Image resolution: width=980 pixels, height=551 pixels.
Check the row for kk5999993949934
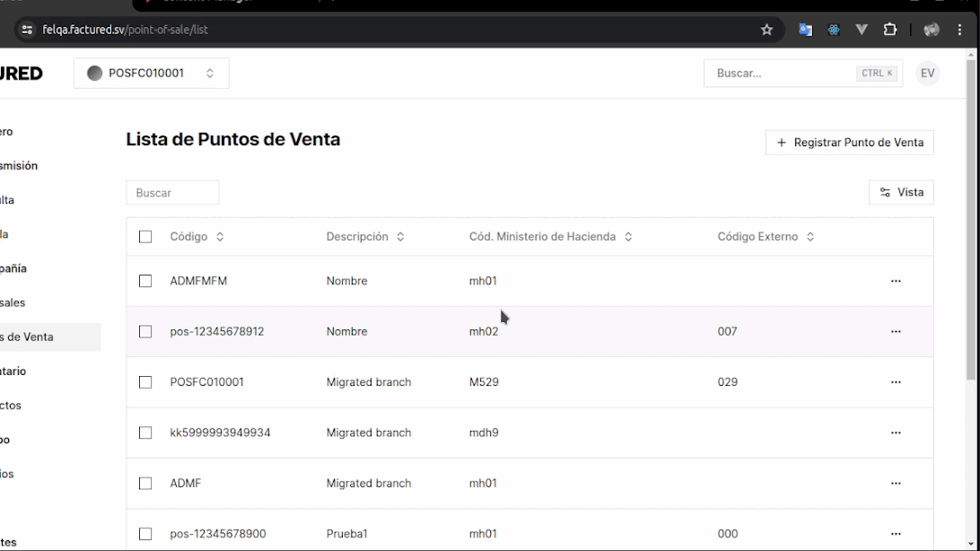click(146, 433)
